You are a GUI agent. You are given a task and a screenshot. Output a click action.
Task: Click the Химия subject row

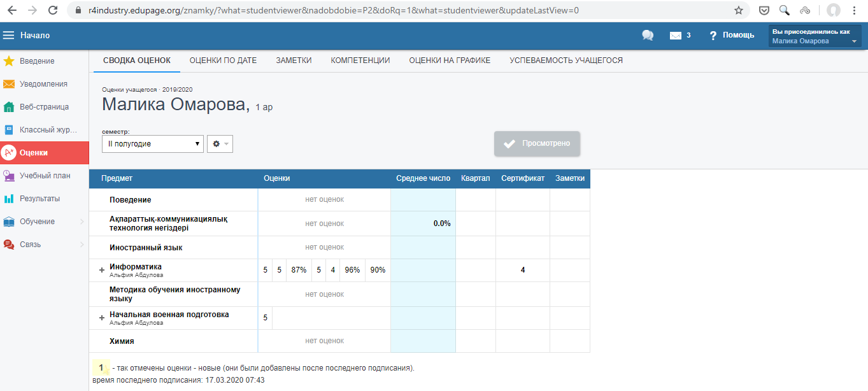point(339,341)
